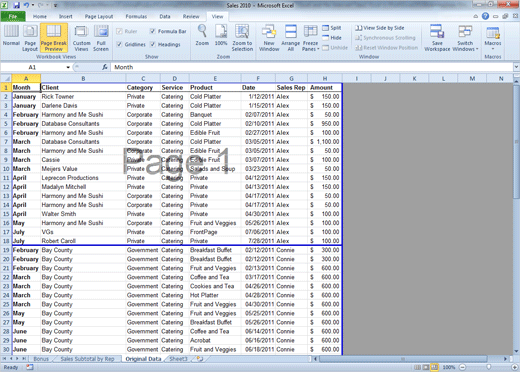520x372 pixels.
Task: Click the scroll down arrow
Action: click(516, 351)
